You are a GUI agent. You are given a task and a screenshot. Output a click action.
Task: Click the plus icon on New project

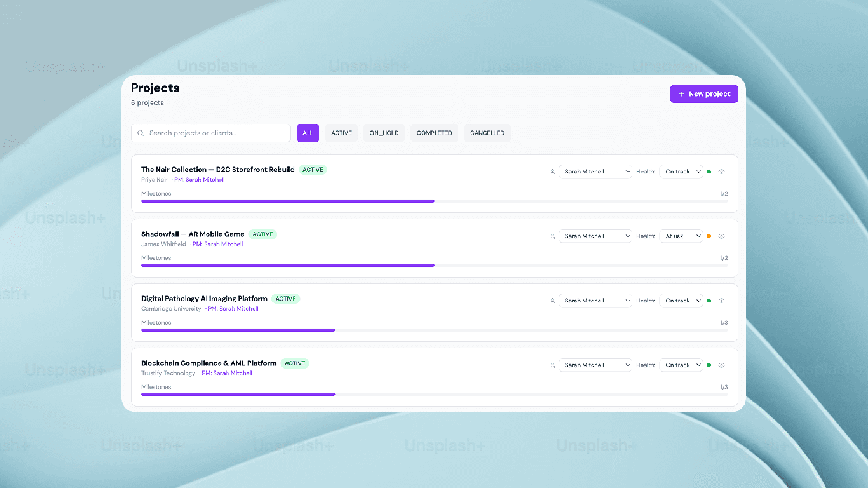(x=682, y=94)
